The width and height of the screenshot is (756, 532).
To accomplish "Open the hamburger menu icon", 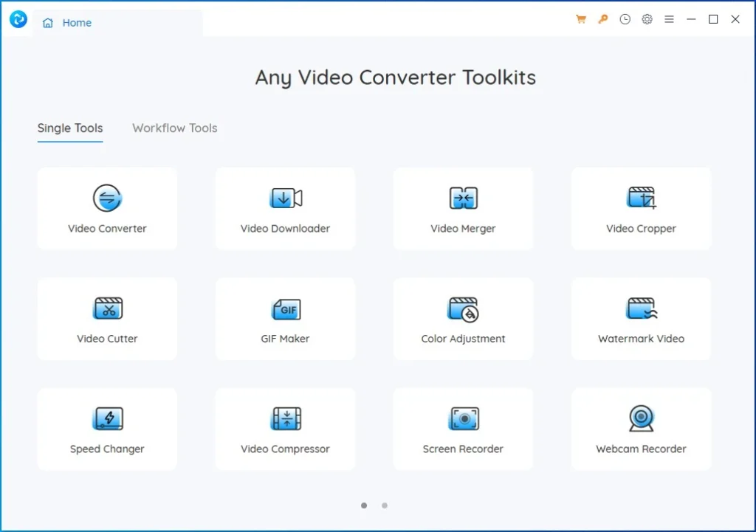I will coord(669,19).
